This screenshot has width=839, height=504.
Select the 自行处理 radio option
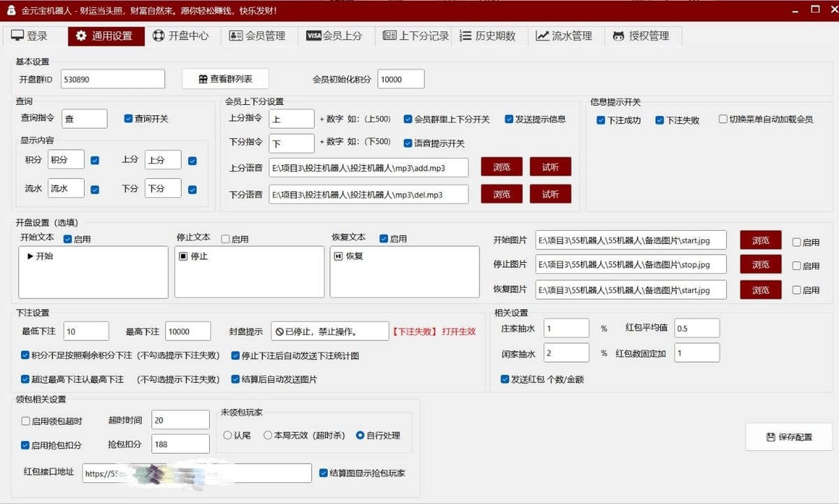coord(360,435)
